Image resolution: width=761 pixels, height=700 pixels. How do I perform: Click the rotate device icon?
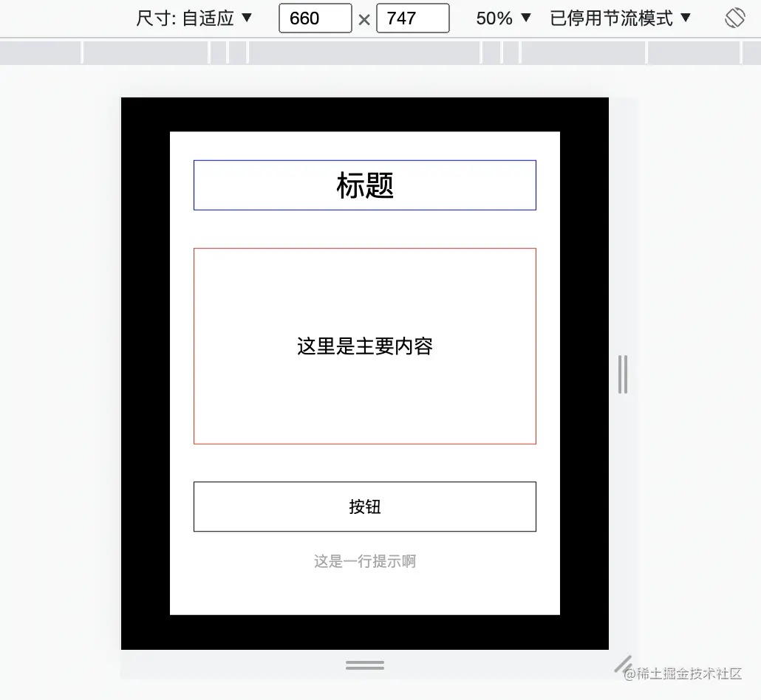(x=735, y=18)
